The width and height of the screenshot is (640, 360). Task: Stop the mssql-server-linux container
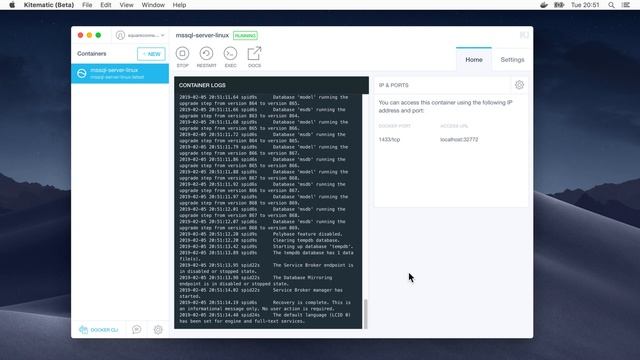coord(182,57)
